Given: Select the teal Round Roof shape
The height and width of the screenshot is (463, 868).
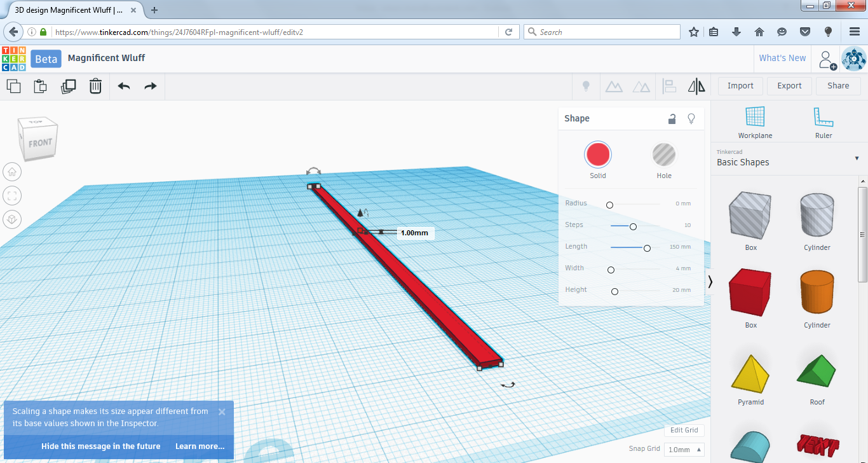Looking at the screenshot, I should (x=751, y=446).
